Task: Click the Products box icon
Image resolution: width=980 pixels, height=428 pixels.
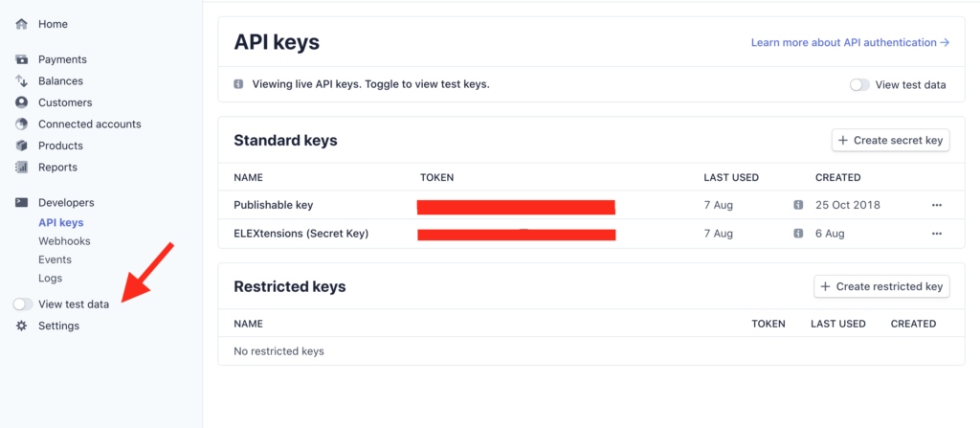Action: click(22, 146)
